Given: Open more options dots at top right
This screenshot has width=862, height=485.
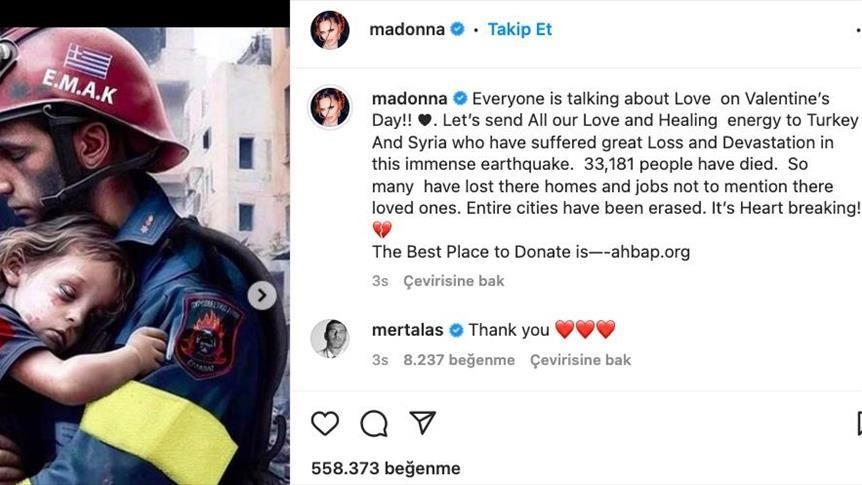Looking at the screenshot, I should 859,30.
